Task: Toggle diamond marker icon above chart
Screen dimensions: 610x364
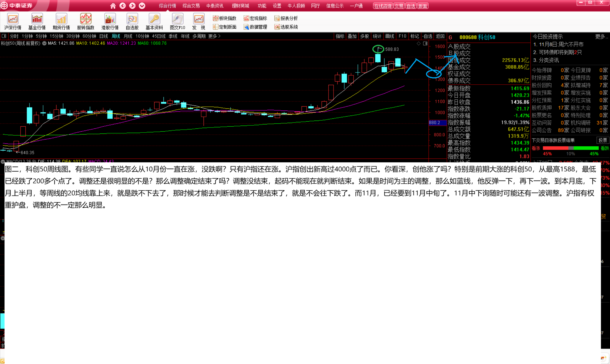Action: [419, 44]
